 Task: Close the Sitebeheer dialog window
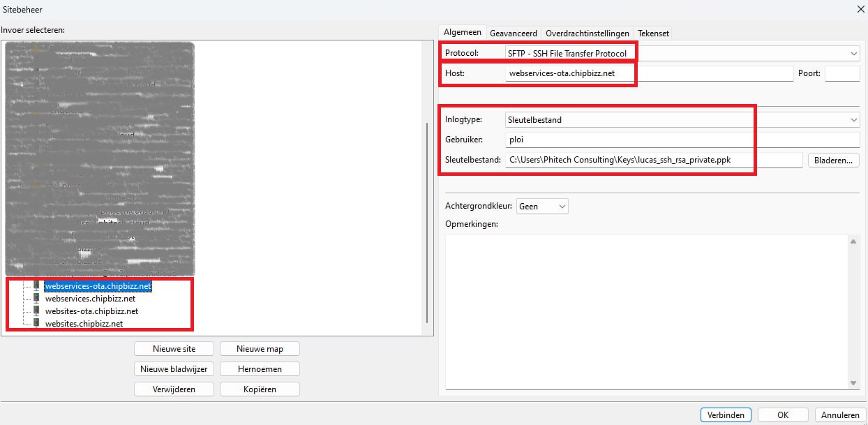tap(858, 8)
